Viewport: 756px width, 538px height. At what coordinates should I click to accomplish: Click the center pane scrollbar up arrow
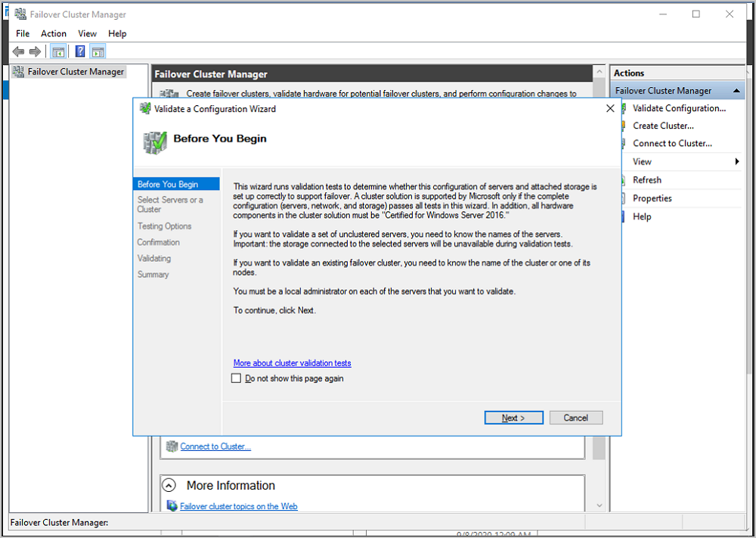pyautogui.click(x=600, y=72)
